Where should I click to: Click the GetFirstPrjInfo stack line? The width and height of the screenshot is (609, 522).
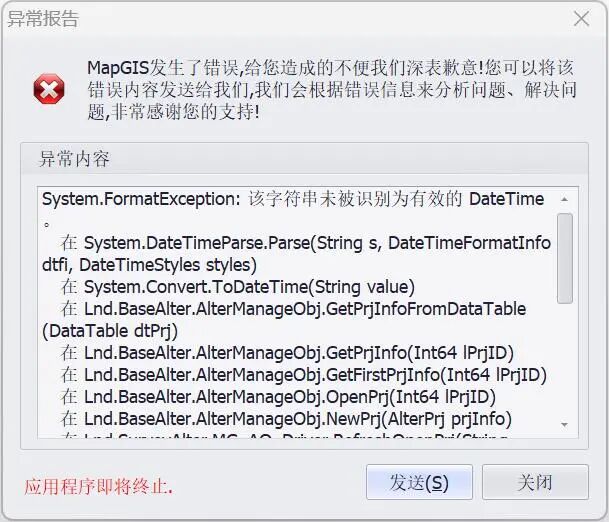314,375
